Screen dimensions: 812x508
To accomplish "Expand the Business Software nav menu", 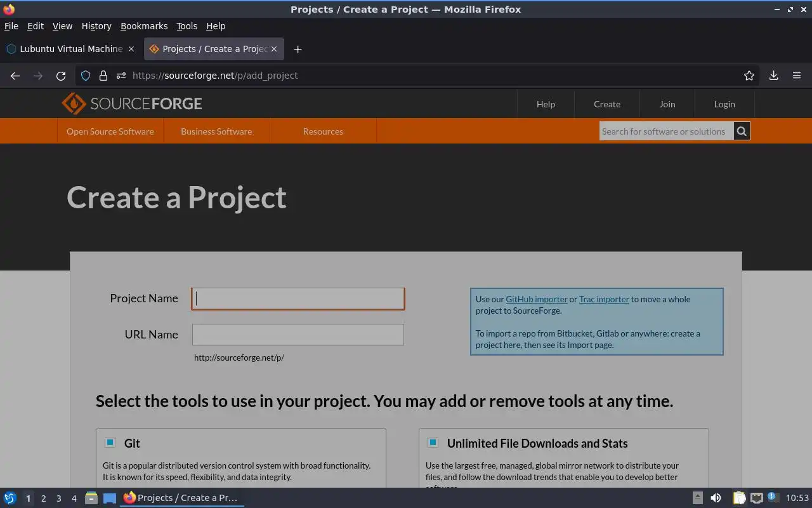I will tap(216, 131).
